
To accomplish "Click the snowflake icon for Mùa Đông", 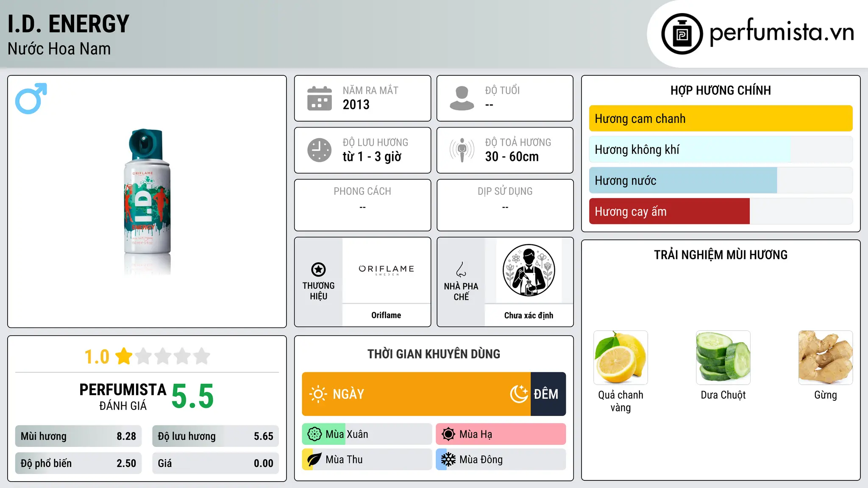I will [x=448, y=460].
